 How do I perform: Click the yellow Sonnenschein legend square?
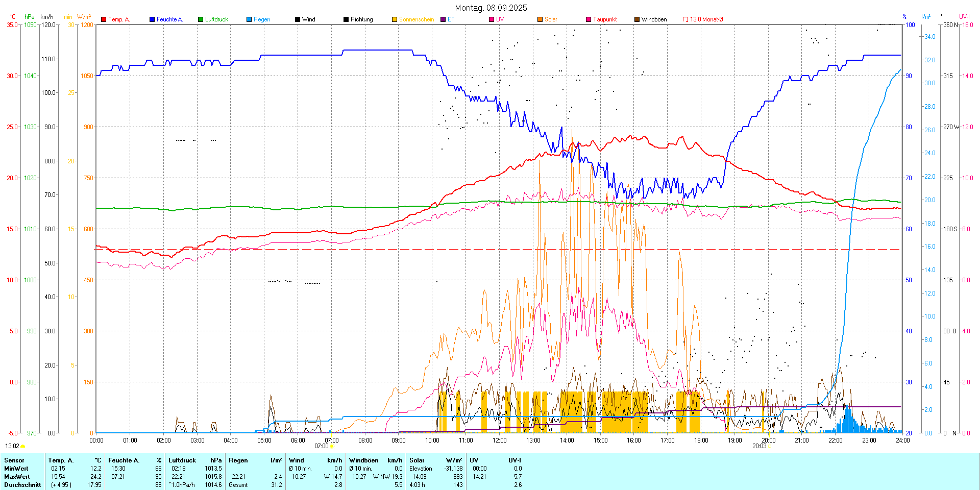395,19
